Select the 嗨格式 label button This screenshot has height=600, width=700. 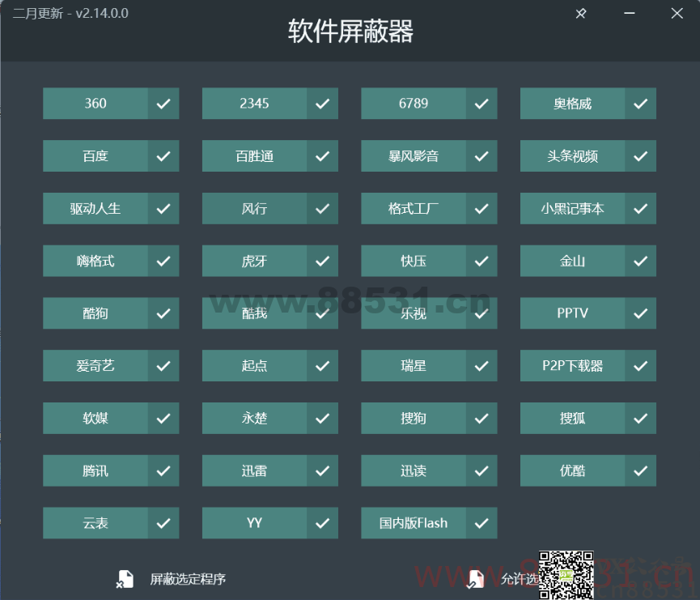(x=95, y=261)
